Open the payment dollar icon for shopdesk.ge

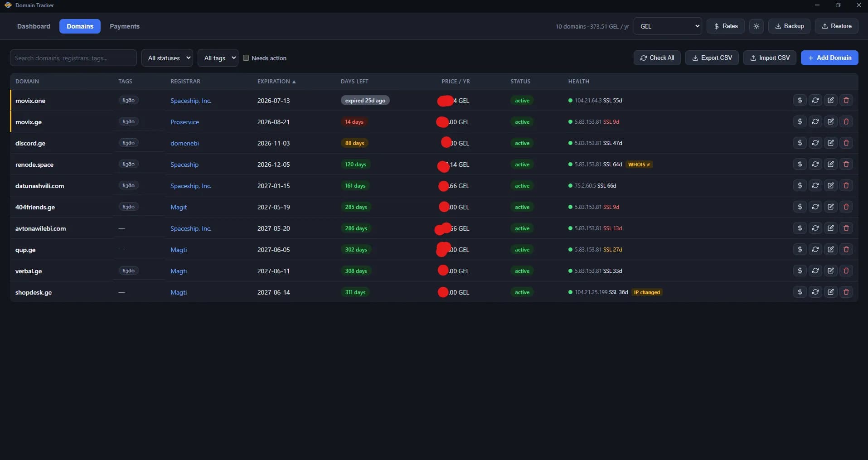[800, 292]
